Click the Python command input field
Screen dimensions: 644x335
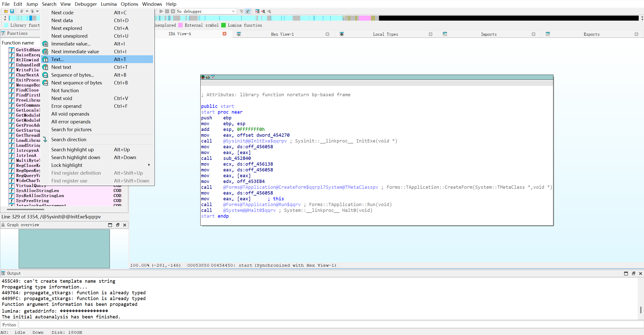pos(327,325)
